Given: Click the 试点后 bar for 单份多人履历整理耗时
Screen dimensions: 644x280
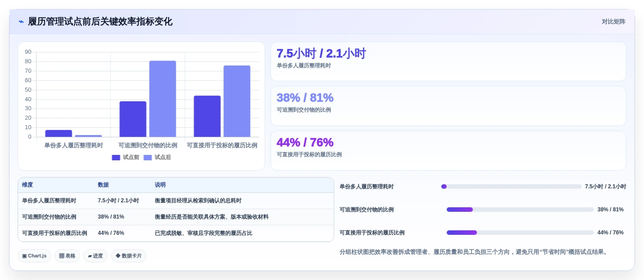Looking at the screenshot, I should [x=89, y=136].
